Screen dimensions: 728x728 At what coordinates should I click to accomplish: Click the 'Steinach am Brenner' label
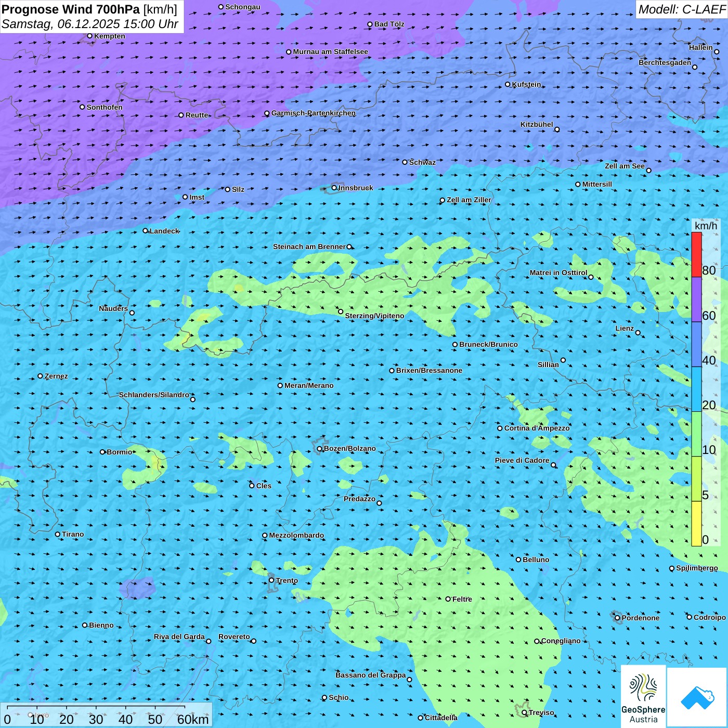tap(309, 246)
